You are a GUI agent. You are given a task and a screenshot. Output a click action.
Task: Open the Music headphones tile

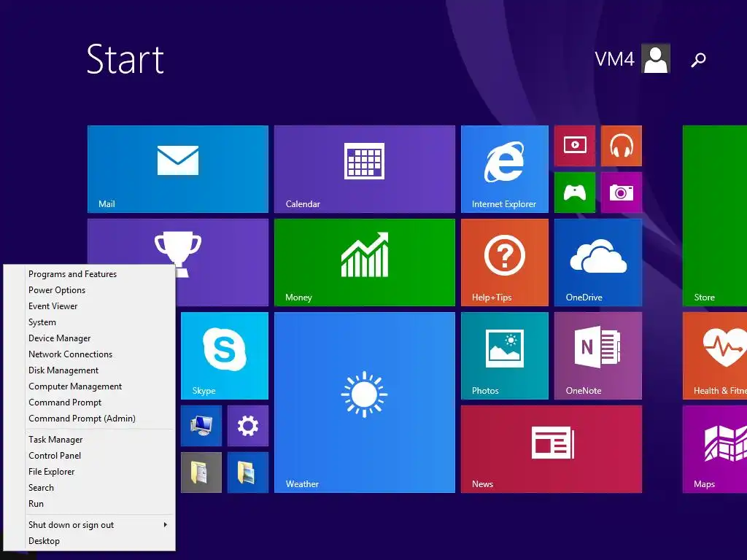[x=622, y=146]
